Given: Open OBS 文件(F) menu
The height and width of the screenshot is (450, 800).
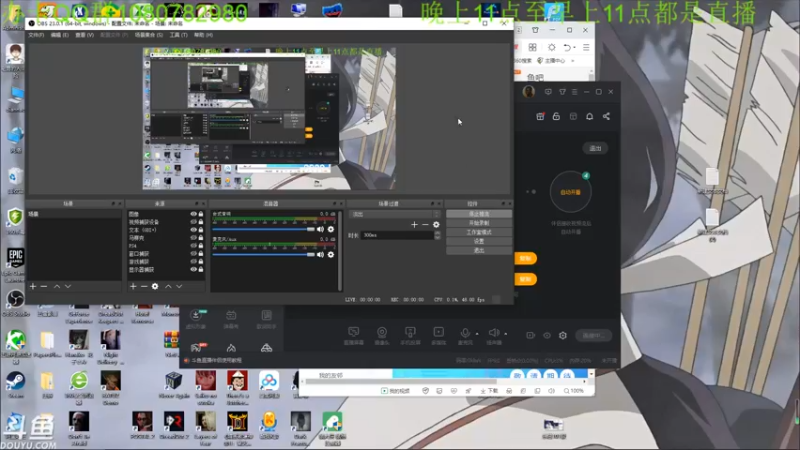Looking at the screenshot, I should 36,35.
